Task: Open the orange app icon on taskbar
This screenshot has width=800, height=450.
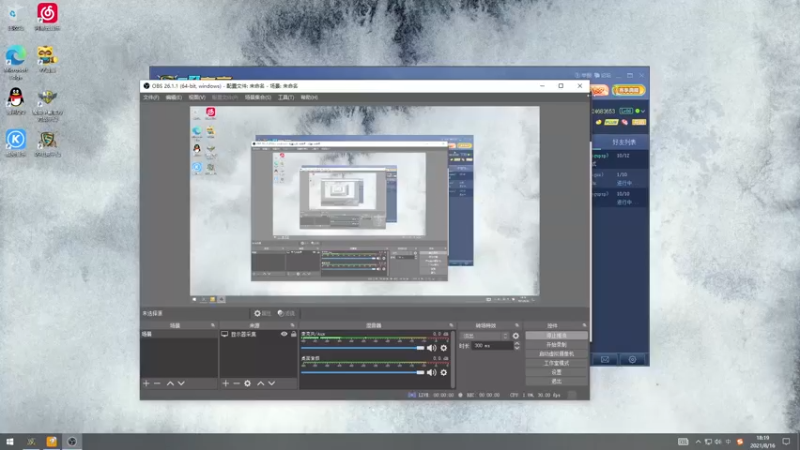Action: (x=52, y=441)
